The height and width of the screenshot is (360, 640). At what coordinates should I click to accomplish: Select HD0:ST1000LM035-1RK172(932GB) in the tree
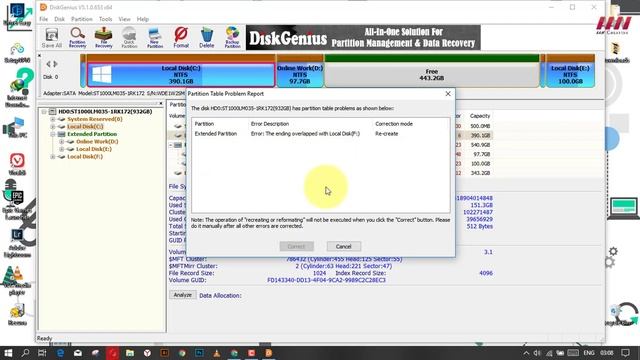pos(105,111)
